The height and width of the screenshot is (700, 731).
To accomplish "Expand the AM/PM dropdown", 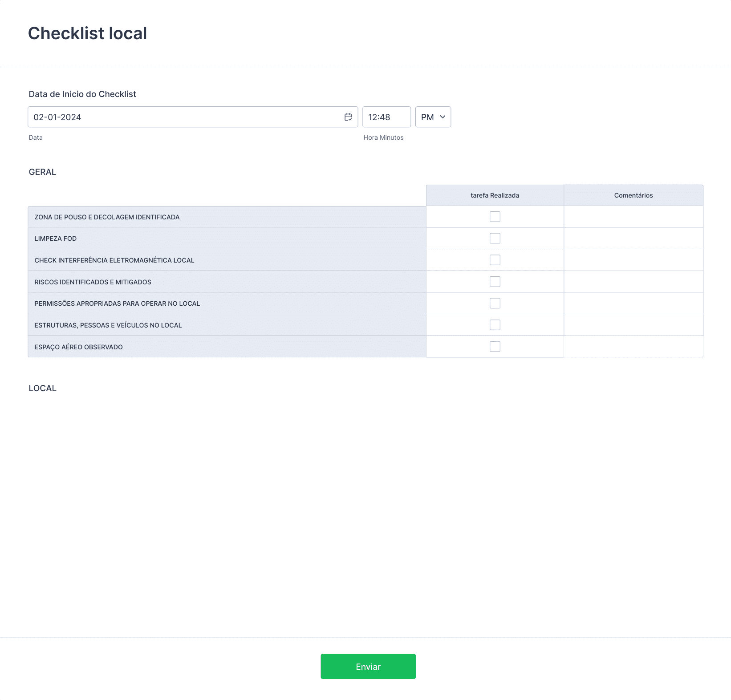I will pos(433,117).
